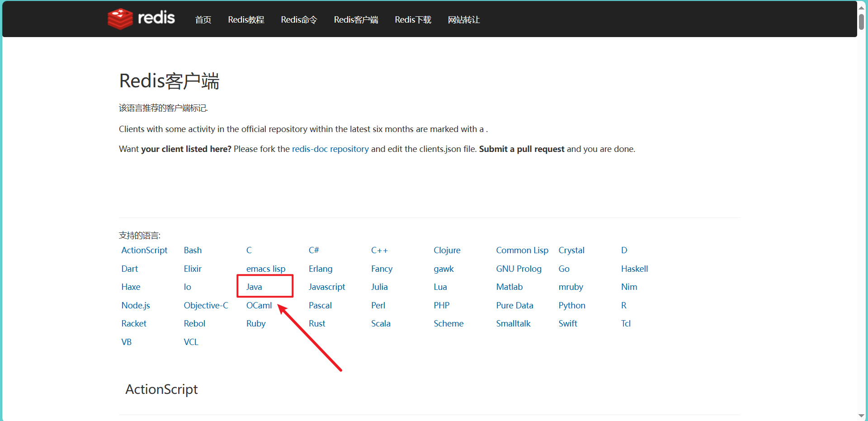
Task: Click the 网站转让 nav item
Action: pyautogui.click(x=464, y=20)
